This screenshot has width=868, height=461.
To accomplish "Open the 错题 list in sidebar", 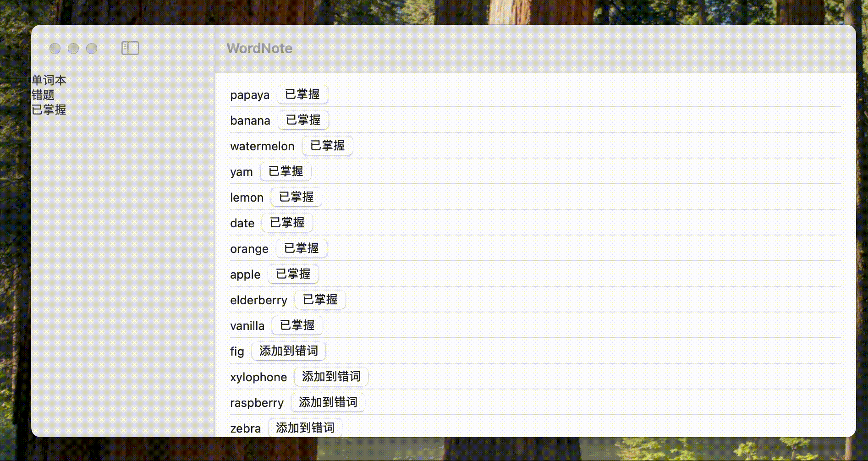I will click(x=44, y=95).
